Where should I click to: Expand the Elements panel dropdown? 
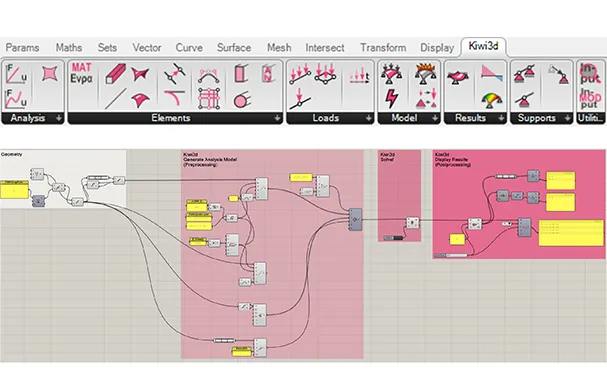click(277, 118)
